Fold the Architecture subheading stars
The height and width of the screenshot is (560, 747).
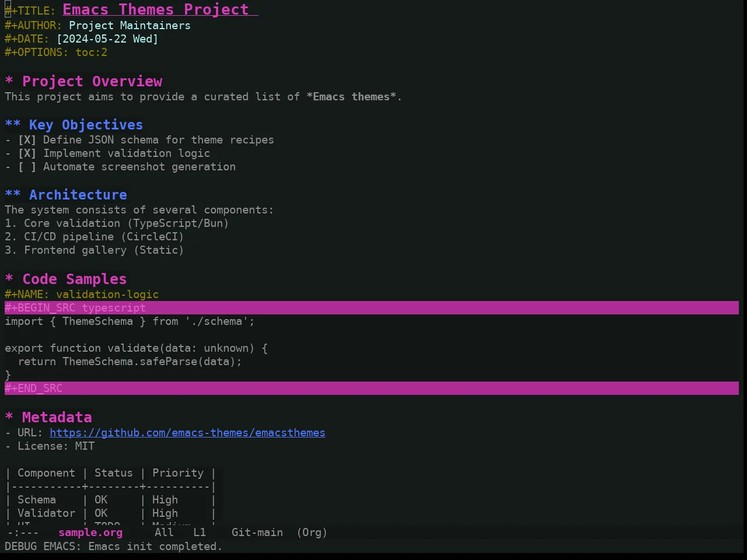13,195
